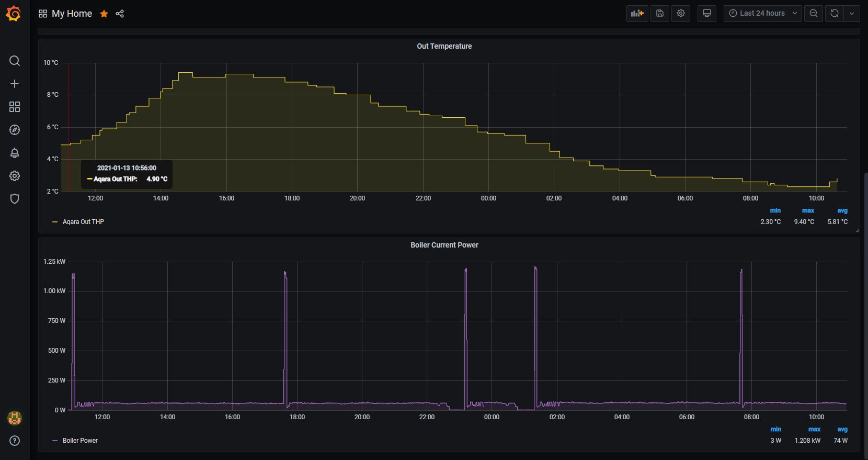The image size is (868, 460).
Task: Open the dashboard grid icon beside My Home
Action: [43, 14]
